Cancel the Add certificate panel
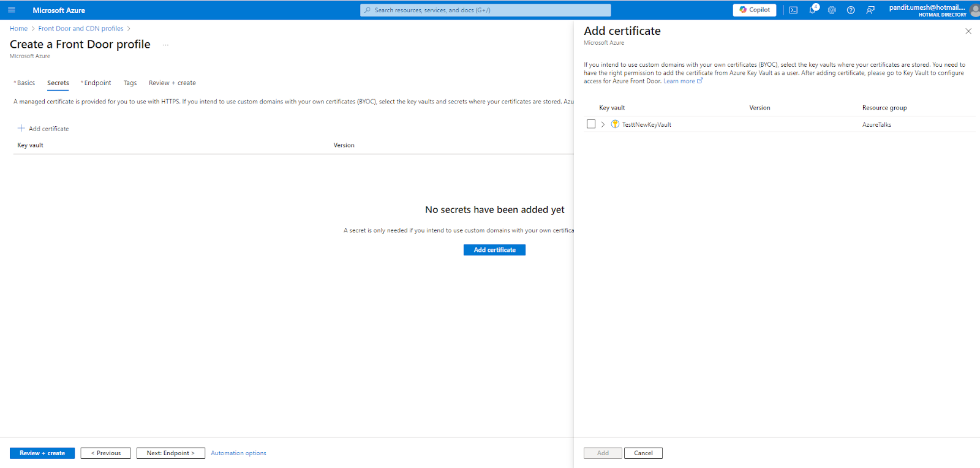 (643, 453)
